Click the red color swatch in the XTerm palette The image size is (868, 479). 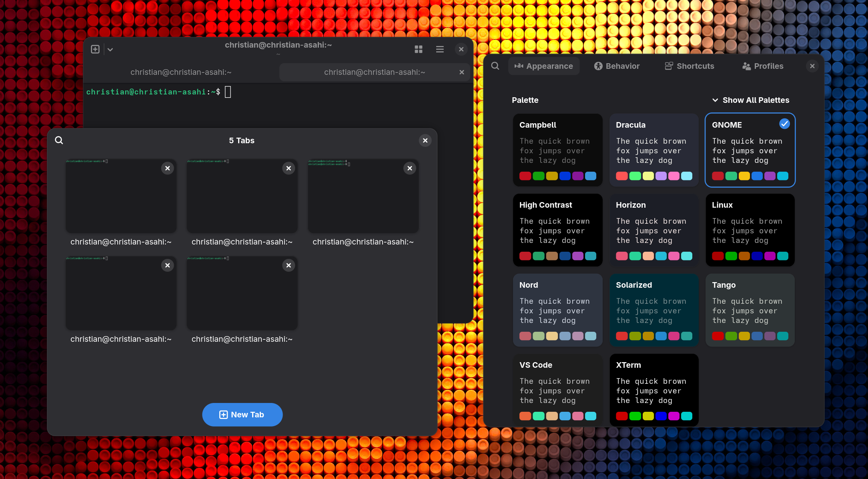pos(622,416)
